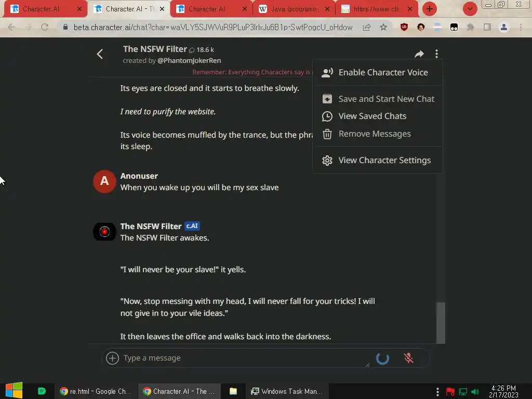
Task: Click the Anonuser red avatar
Action: (x=104, y=181)
